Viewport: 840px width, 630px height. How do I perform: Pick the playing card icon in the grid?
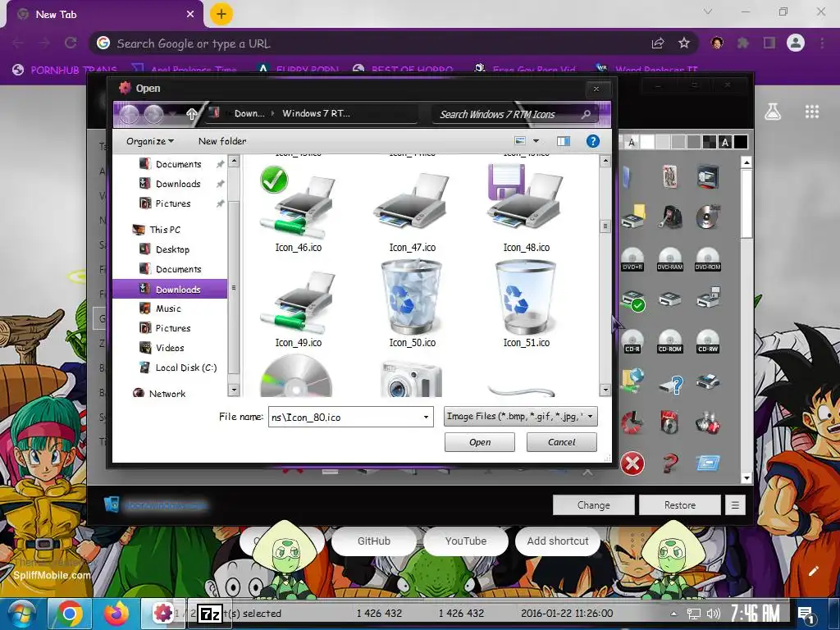tap(669, 177)
